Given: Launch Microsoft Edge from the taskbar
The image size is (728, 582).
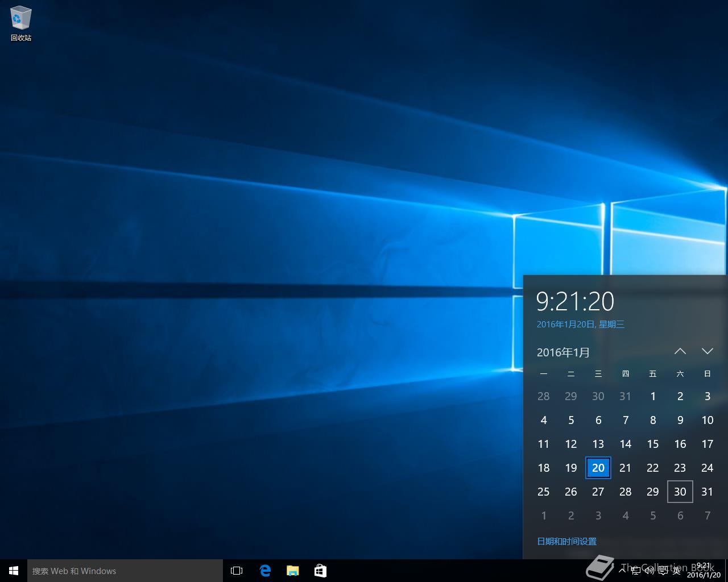Looking at the screenshot, I should tap(265, 571).
